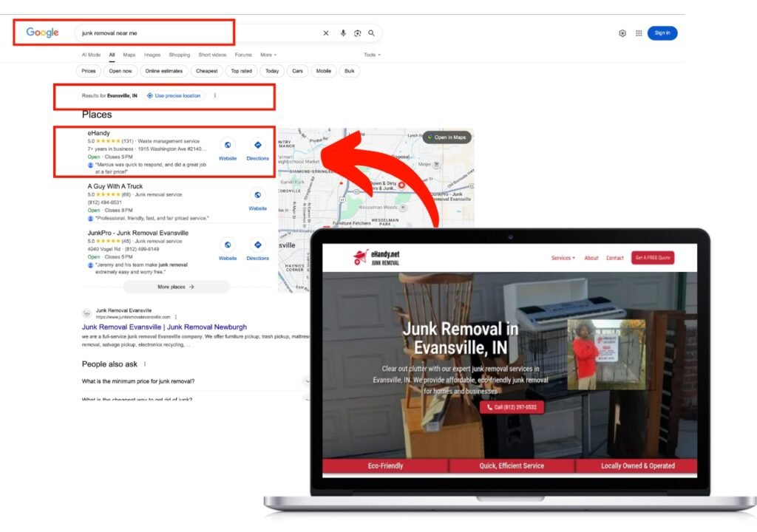Image resolution: width=757 pixels, height=532 pixels.
Task: Click Get A FREE Quote button
Action: (653, 258)
